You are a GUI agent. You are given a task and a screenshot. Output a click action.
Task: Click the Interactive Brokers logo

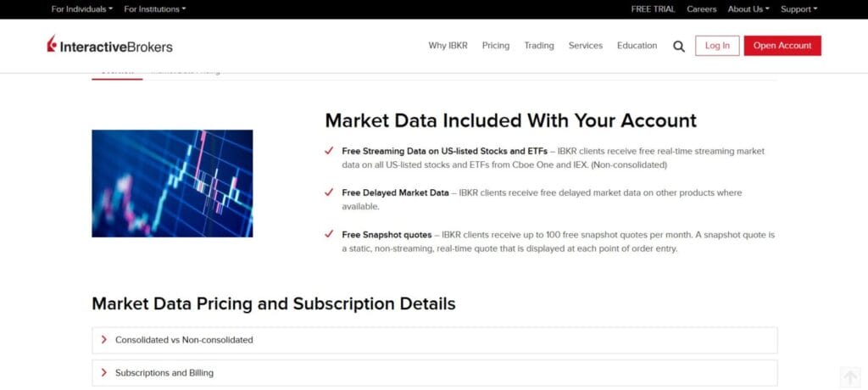[109, 46]
